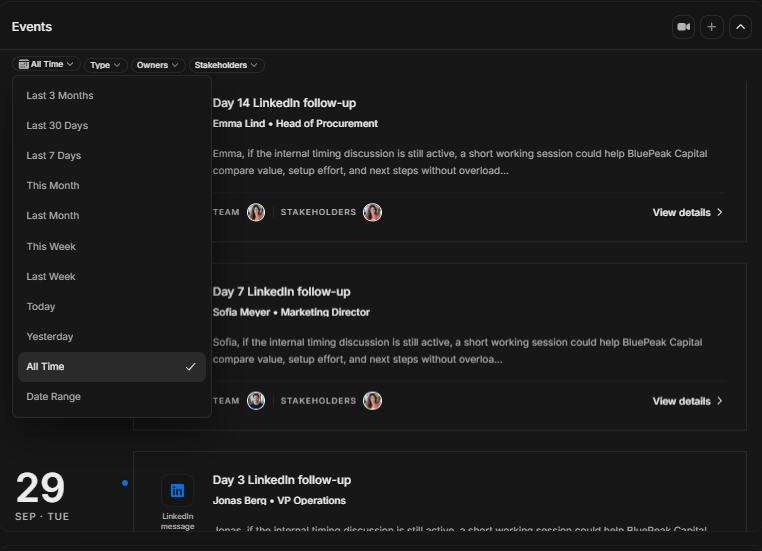The image size is (762, 551).
Task: Select Last 30 Days option
Action: 112,126
